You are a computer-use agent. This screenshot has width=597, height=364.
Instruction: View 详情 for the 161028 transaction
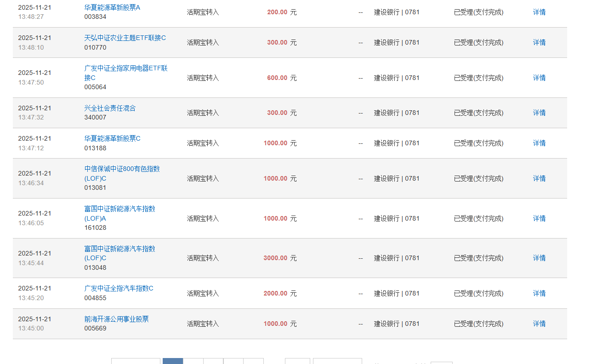539,218
